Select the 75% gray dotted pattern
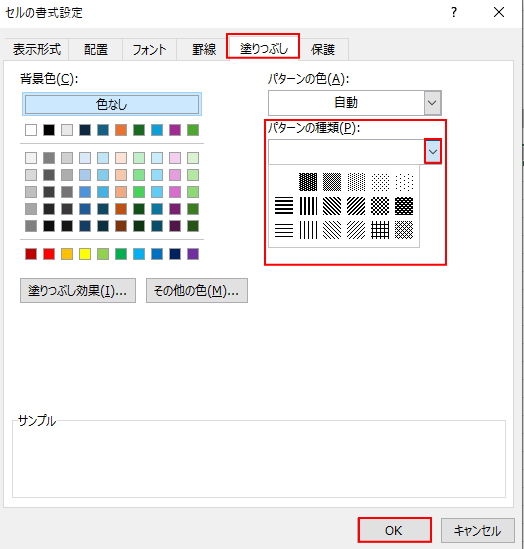Viewport: 524px width, 549px height. coord(308,182)
